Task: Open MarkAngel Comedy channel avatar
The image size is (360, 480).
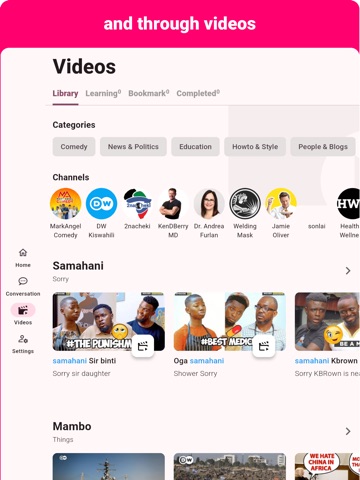Action: tap(65, 203)
